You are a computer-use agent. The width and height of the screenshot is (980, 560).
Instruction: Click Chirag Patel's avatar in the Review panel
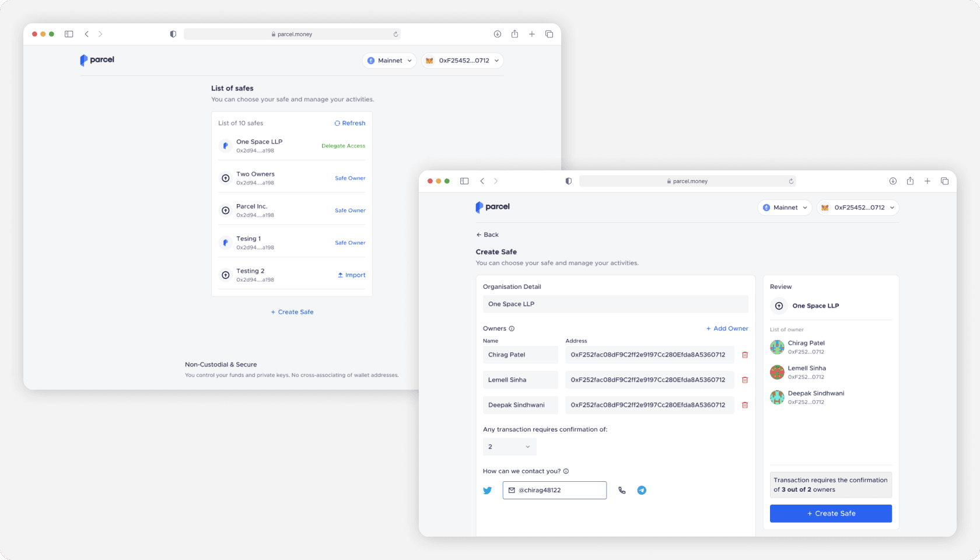(777, 347)
